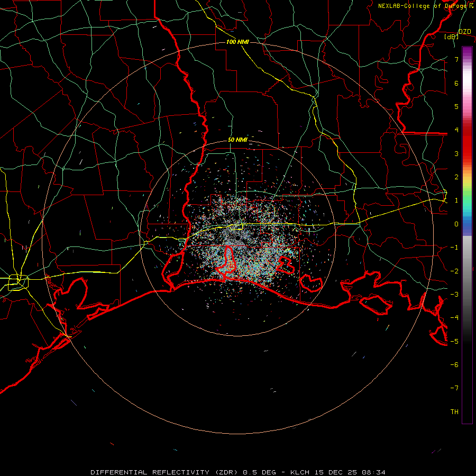Click the -5 value on color scale
Screen dimensions: 476x476
coord(454,341)
